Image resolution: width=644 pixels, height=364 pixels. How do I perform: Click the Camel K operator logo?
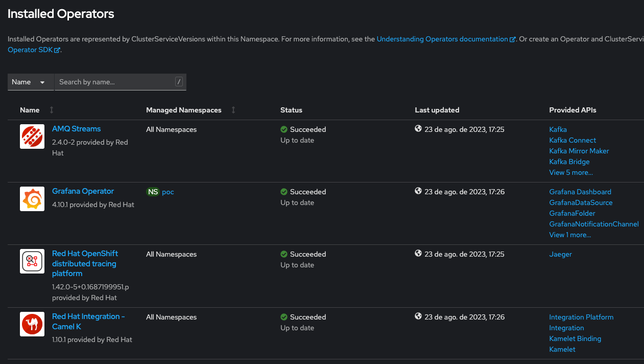[x=32, y=324]
